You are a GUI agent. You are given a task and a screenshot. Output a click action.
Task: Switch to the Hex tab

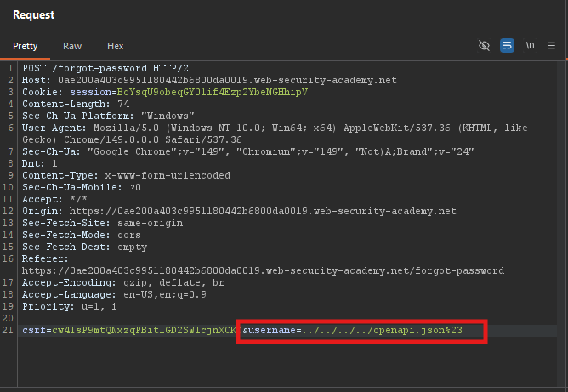click(115, 46)
